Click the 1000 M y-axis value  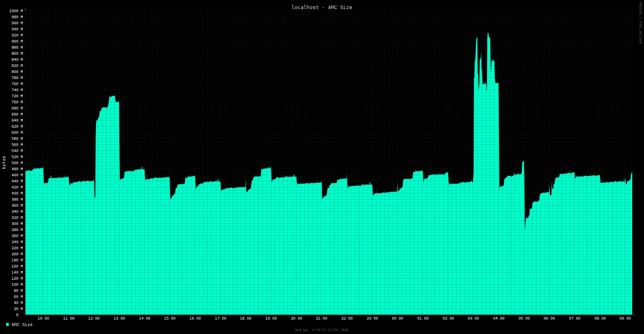pos(17,11)
